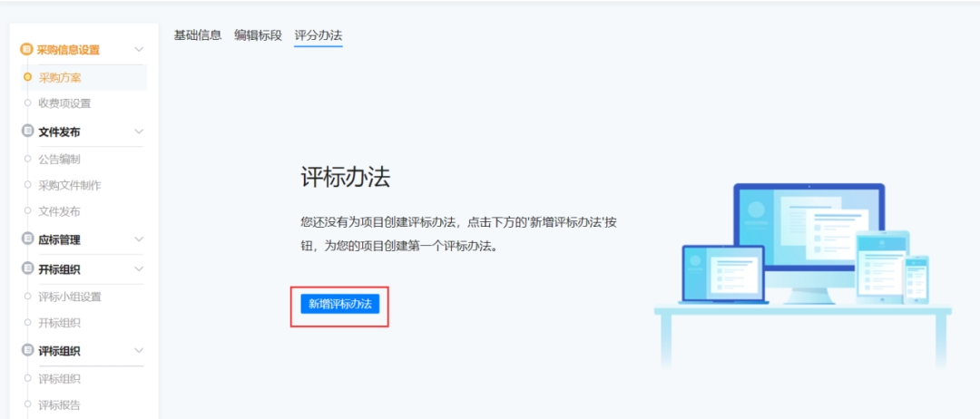Select the 采购方案 sidebar item
The image size is (980, 419).
[59, 78]
